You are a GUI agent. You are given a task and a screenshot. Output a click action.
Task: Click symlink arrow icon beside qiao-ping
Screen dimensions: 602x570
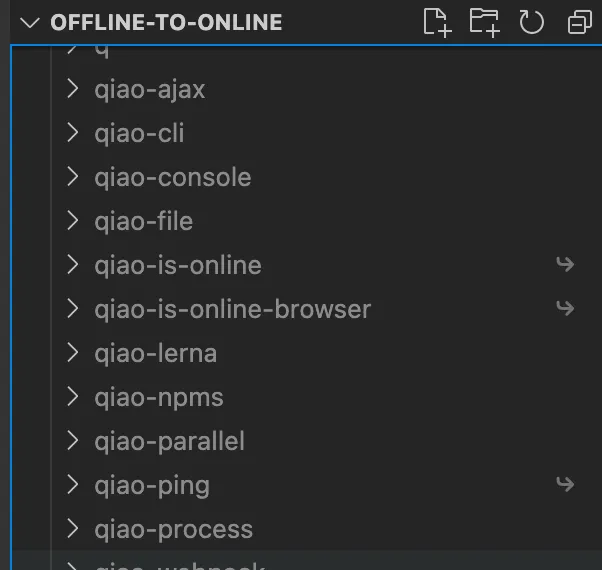click(565, 484)
